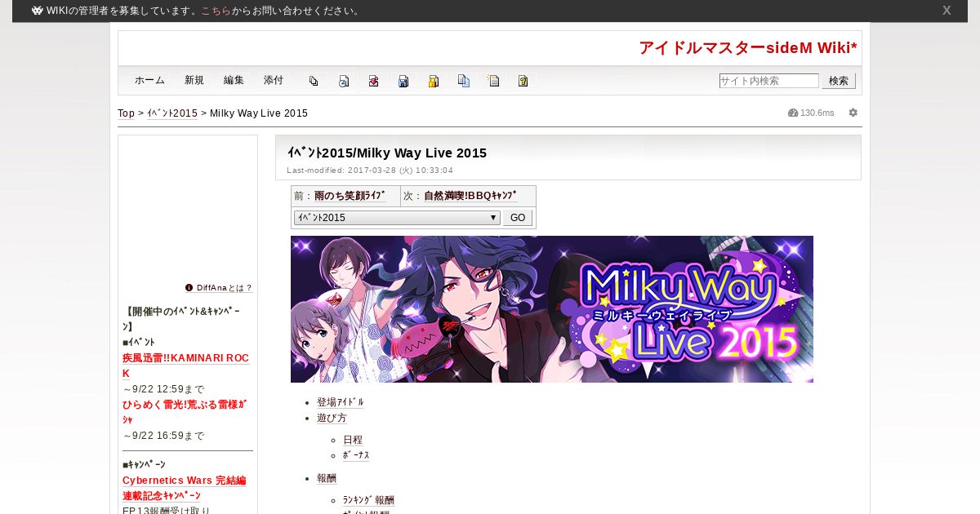Click ～9/22 12:59まで date text

click(163, 389)
